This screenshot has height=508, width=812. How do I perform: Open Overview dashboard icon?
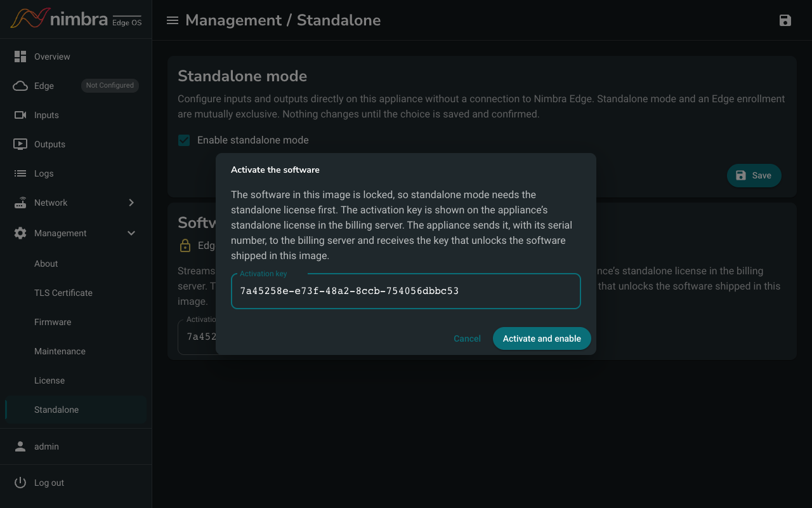coord(20,57)
